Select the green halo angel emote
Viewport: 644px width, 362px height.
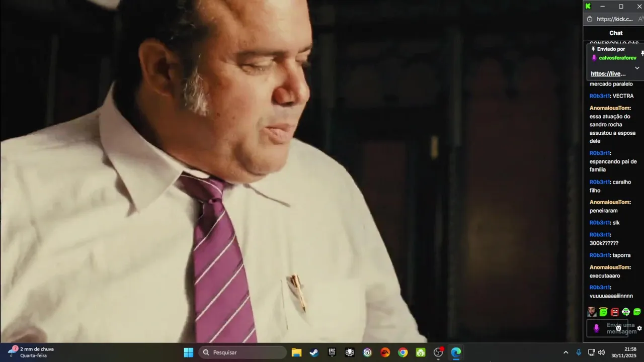pyautogui.click(x=603, y=312)
